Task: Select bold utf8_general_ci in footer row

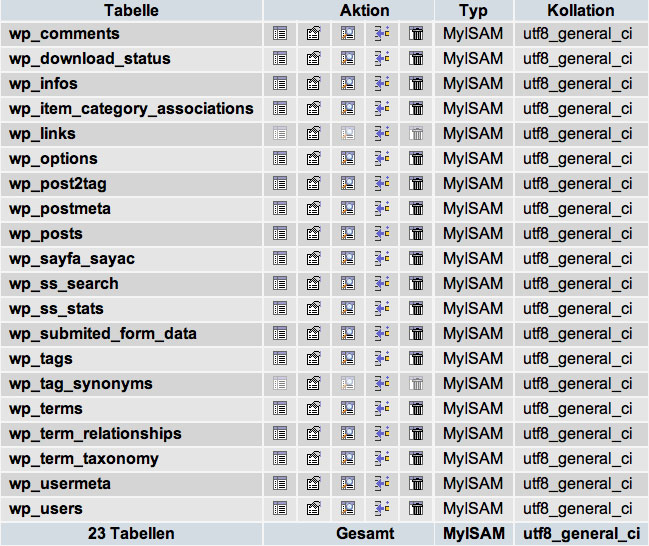Action: 582,534
